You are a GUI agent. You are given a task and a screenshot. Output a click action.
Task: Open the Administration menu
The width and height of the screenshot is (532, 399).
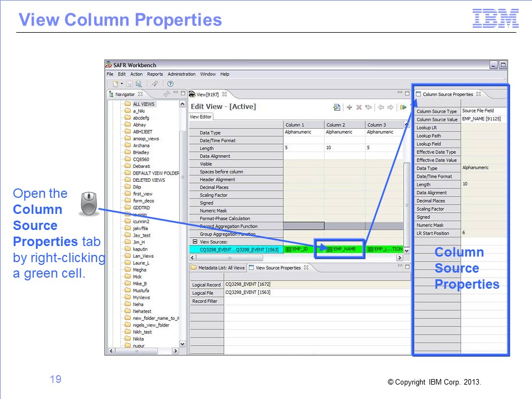[182, 74]
